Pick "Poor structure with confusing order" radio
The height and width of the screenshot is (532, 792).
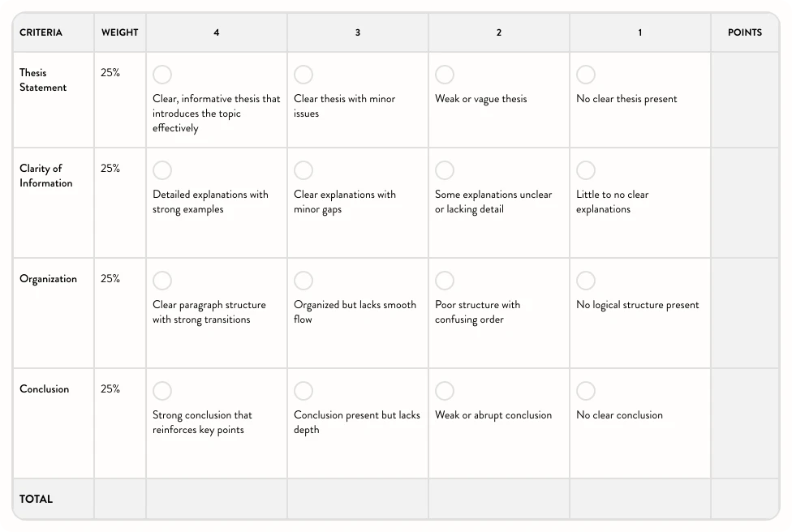(445, 281)
